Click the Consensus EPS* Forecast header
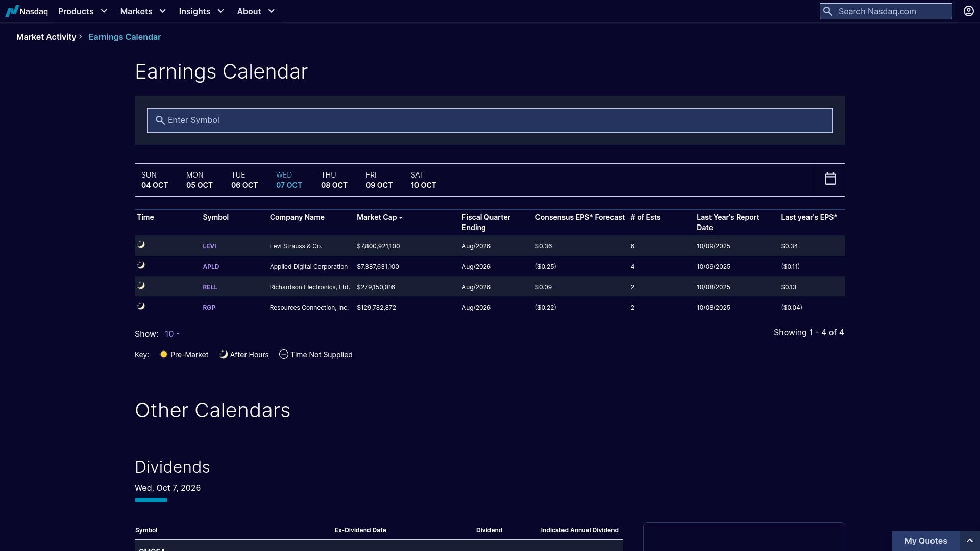980x551 pixels. coord(580,217)
